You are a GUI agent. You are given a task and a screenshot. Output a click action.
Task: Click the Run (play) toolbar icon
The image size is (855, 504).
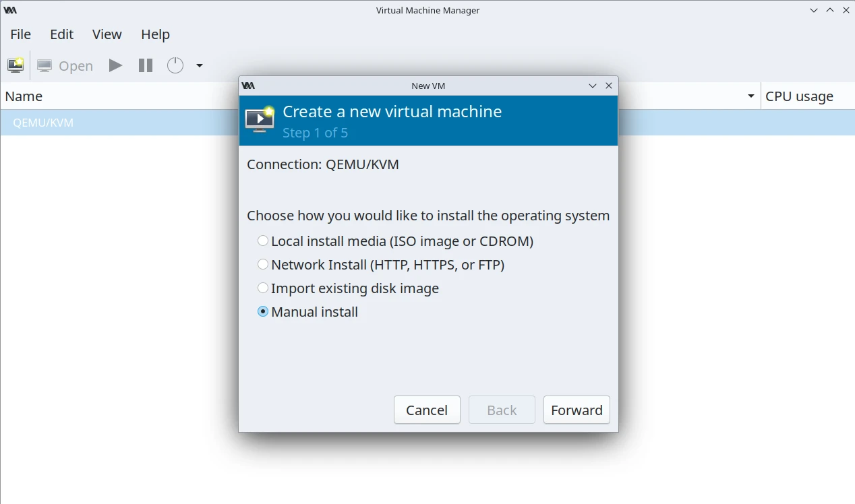(116, 65)
